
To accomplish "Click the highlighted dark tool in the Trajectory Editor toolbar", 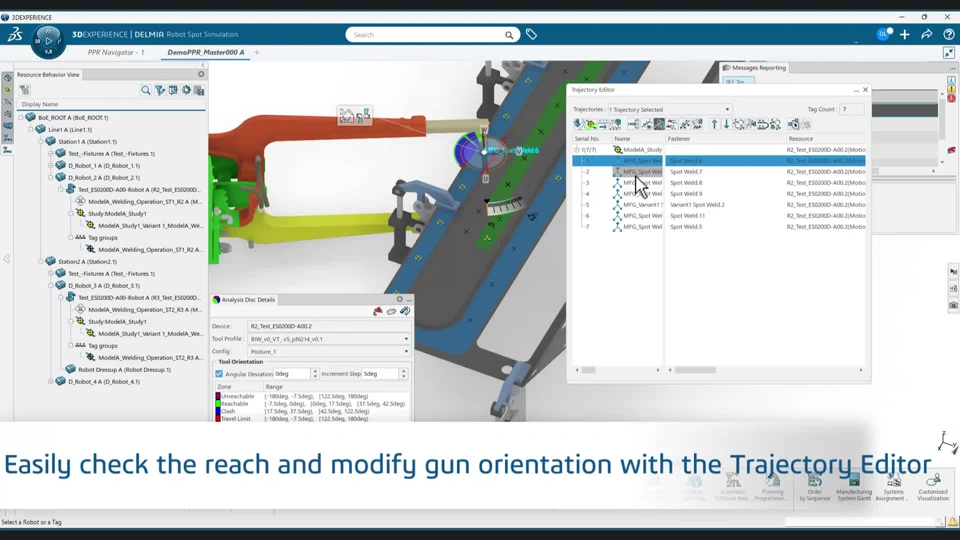I will [x=659, y=124].
